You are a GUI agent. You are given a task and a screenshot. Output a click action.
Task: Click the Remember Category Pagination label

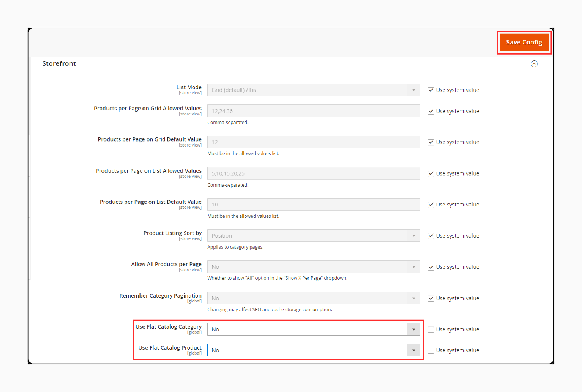[x=160, y=296]
